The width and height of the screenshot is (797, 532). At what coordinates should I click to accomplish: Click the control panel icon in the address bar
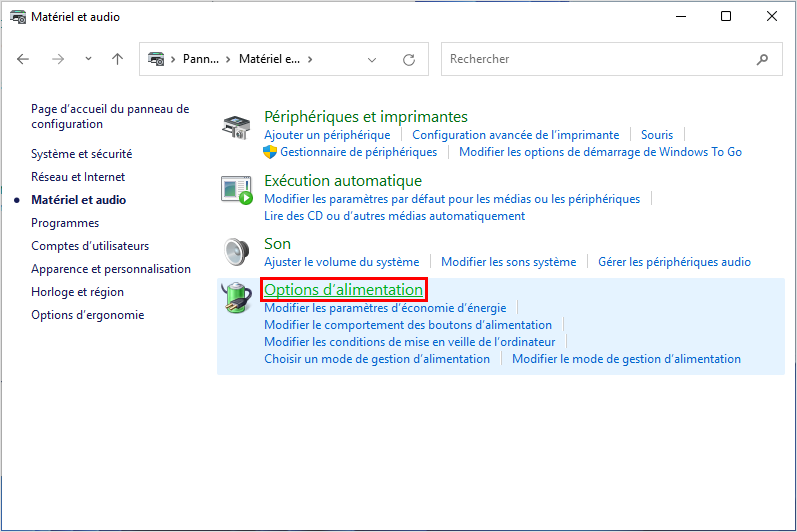point(156,59)
